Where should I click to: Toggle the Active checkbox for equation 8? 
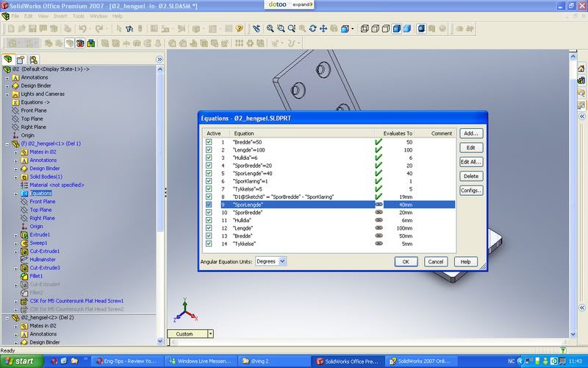[x=209, y=197]
